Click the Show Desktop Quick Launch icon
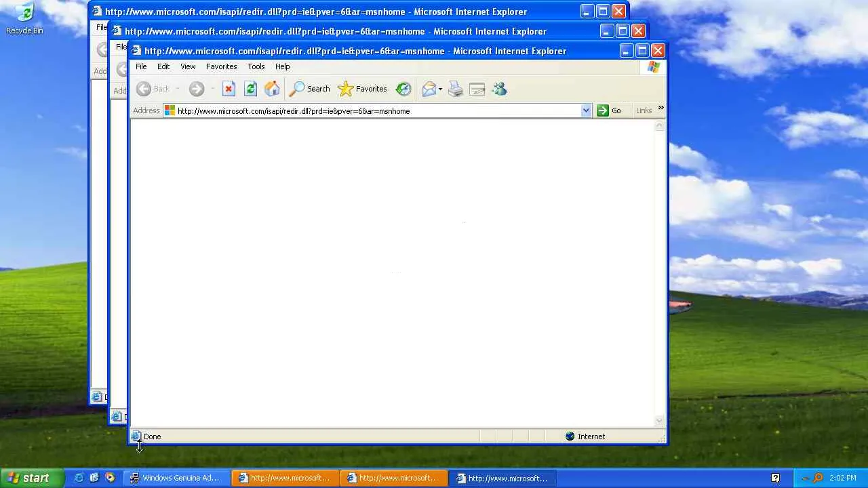The height and width of the screenshot is (488, 868). point(94,478)
